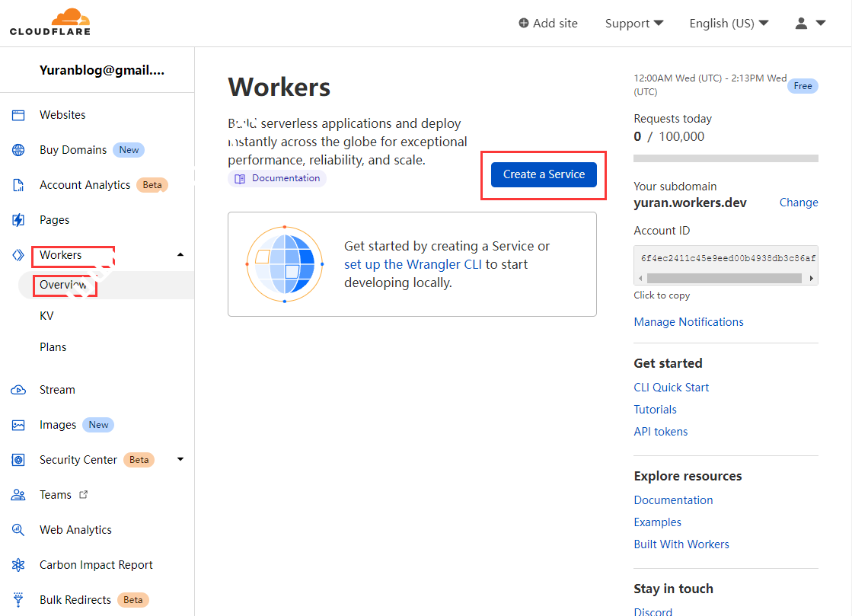
Task: Click the Websites sidebar icon
Action: point(18,115)
